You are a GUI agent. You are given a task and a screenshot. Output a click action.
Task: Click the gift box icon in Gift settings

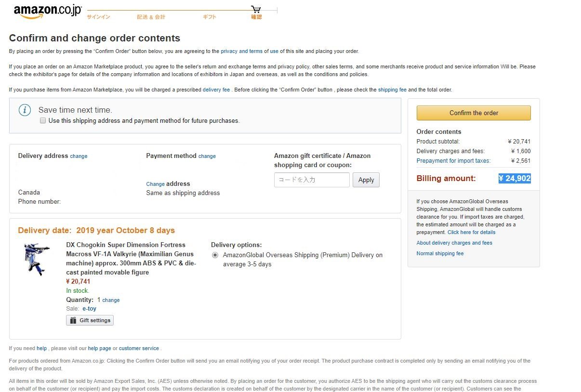click(73, 320)
